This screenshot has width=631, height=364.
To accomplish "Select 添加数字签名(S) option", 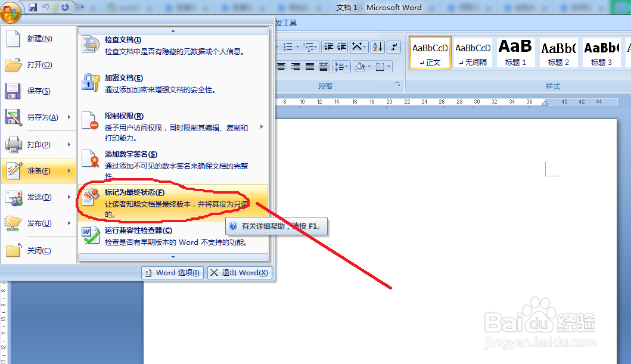I will [173, 165].
